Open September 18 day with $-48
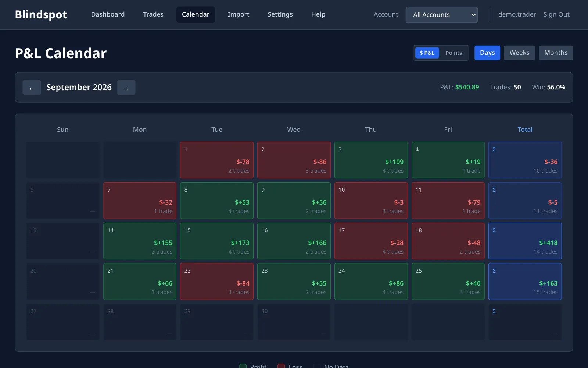The height and width of the screenshot is (368, 588). [x=448, y=241]
